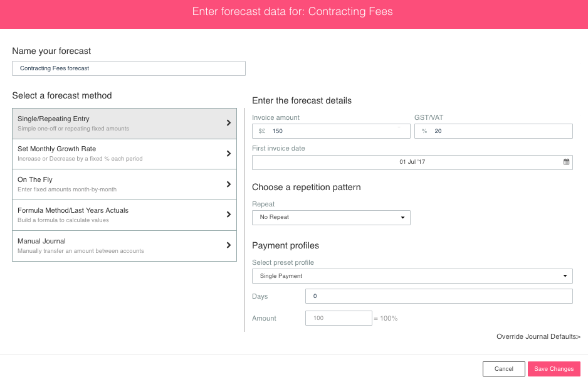Choose the On The Fly forecast method
Image resolution: width=588 pixels, height=384 pixels.
click(x=125, y=184)
